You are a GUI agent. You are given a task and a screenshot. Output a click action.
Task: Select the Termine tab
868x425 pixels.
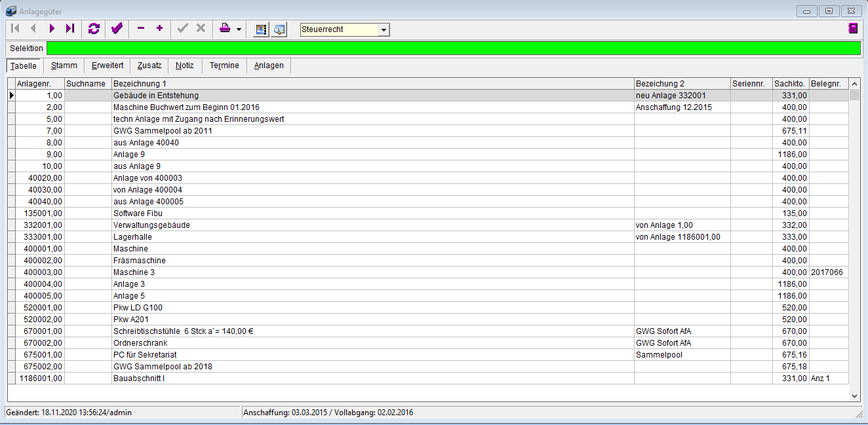point(224,65)
